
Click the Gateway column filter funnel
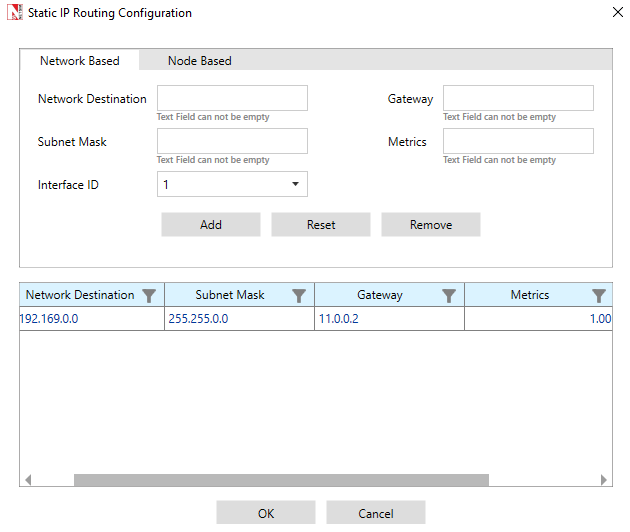(x=449, y=295)
